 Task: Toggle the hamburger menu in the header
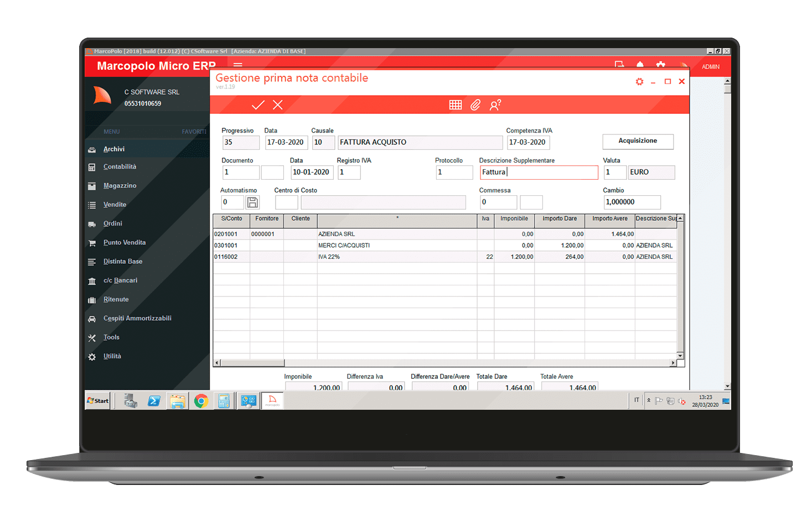238,64
